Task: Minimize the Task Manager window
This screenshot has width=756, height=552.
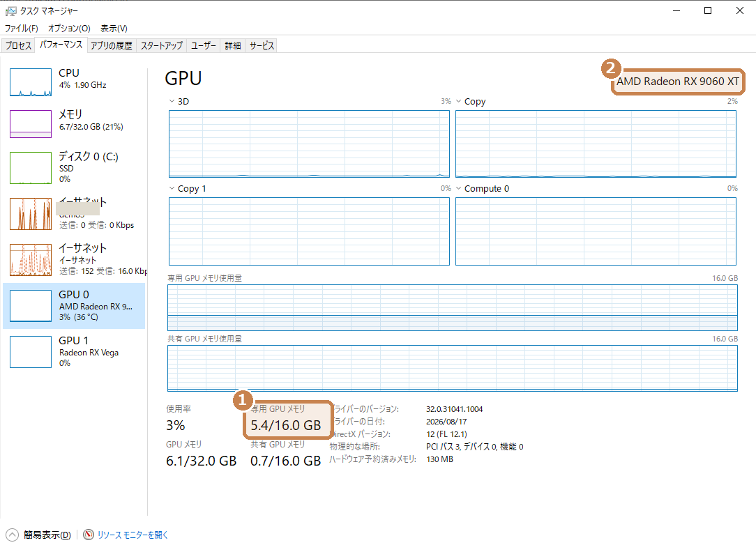Action: point(676,10)
